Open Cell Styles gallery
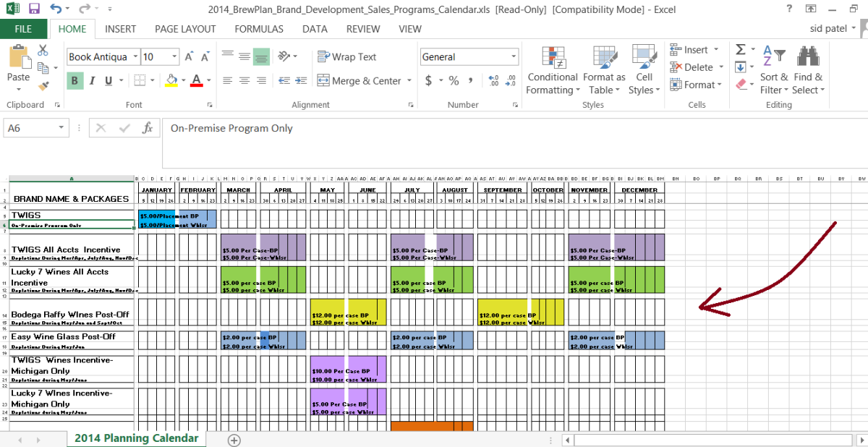Viewport: 868px width, 447px height. click(x=643, y=70)
